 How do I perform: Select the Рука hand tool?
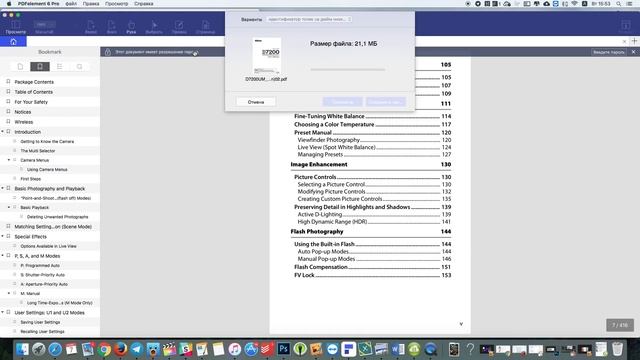pyautogui.click(x=131, y=27)
